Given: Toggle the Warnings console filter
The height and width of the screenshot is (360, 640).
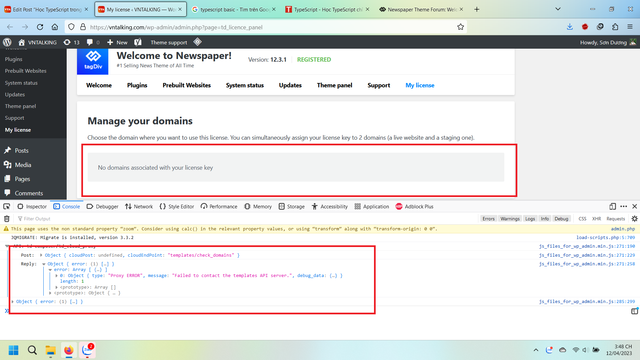Looking at the screenshot, I should pos(510,219).
